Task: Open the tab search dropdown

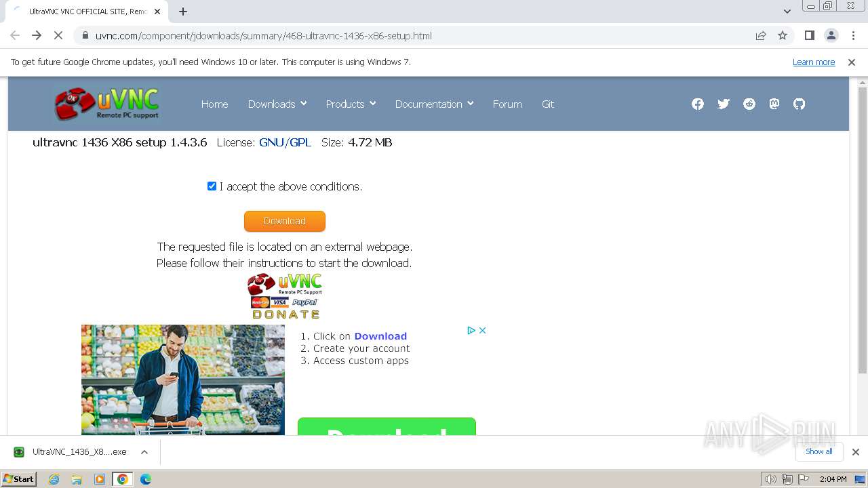Action: coord(787,12)
